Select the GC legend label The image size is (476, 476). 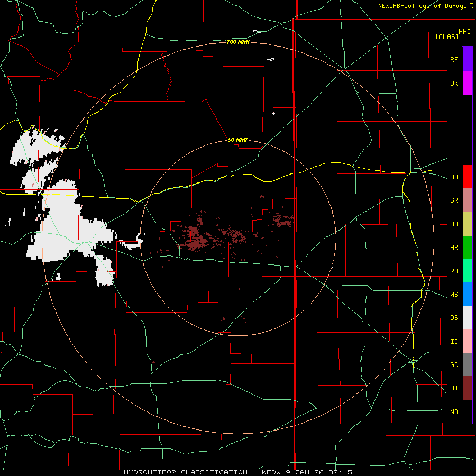(x=454, y=365)
